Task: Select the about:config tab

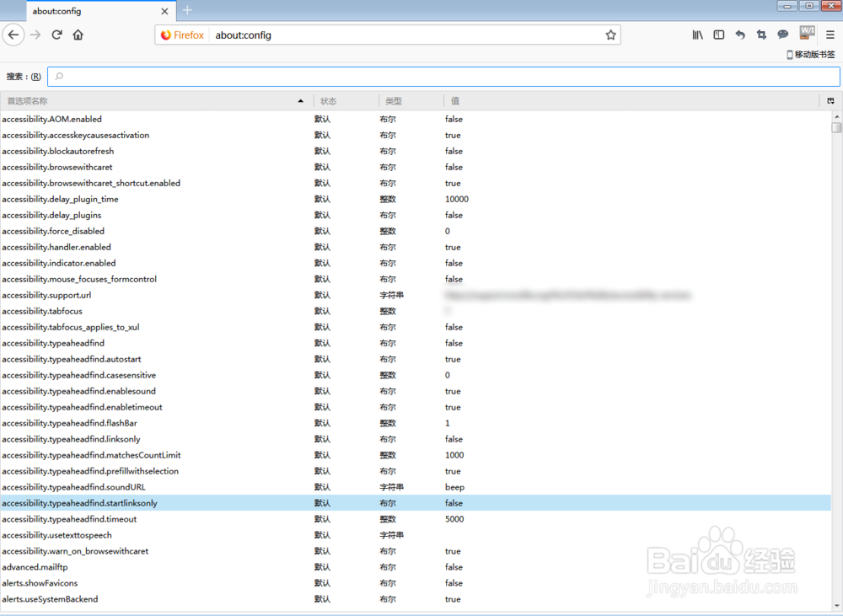Action: [99, 11]
